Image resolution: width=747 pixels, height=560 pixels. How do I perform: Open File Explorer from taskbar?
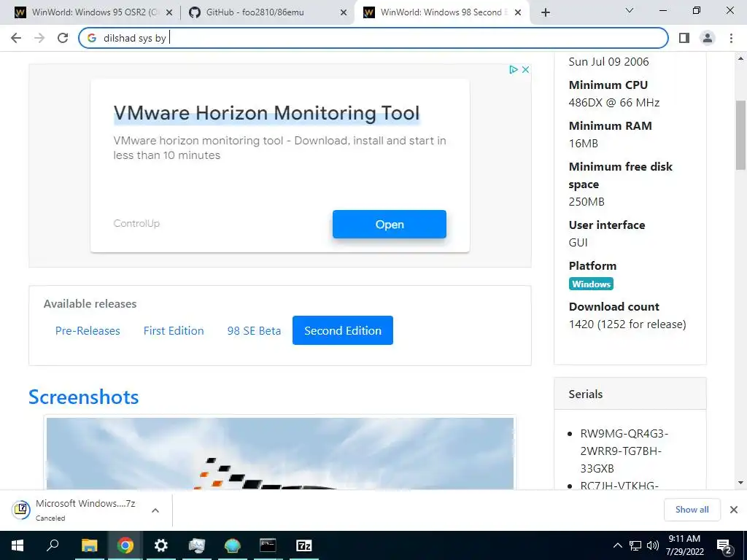pyautogui.click(x=89, y=545)
